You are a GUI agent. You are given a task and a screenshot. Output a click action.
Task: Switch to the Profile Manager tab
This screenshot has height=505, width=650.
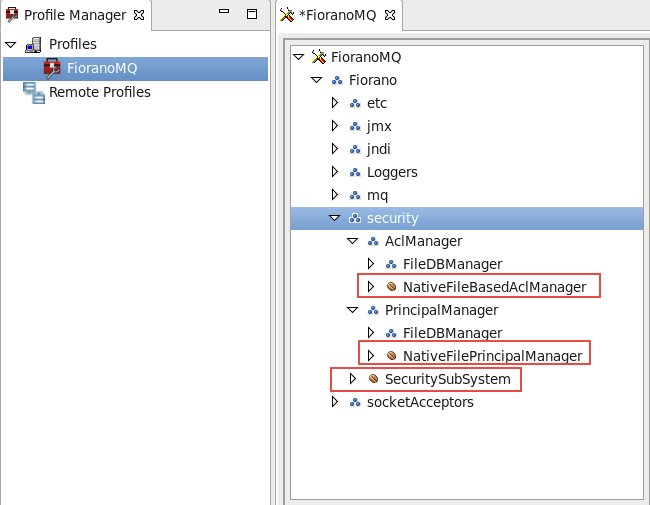[75, 15]
